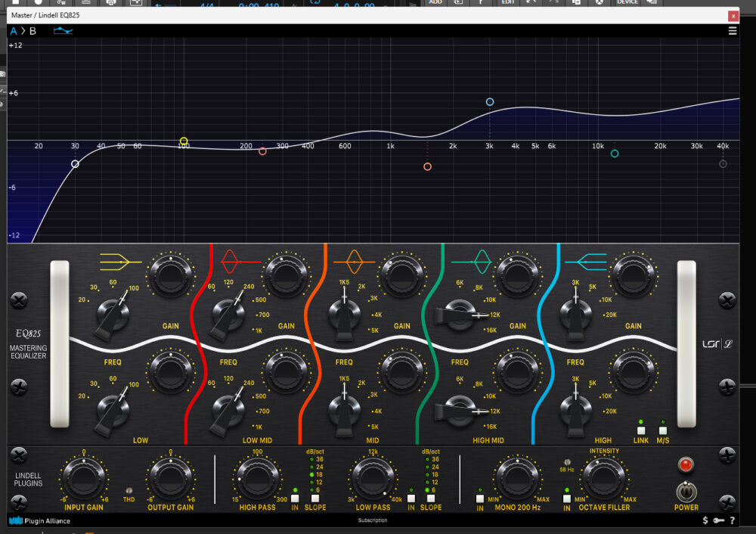Click the lower HIGH MID band gain knob

[518, 372]
